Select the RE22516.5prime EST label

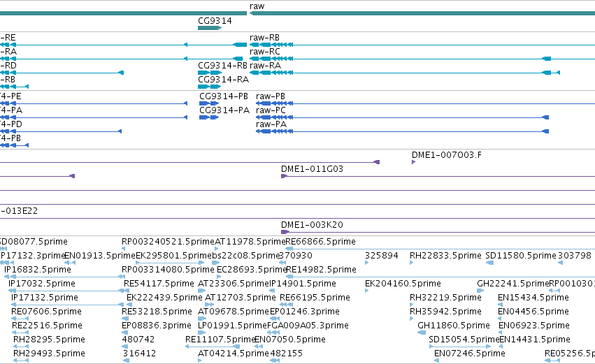[x=47, y=326]
